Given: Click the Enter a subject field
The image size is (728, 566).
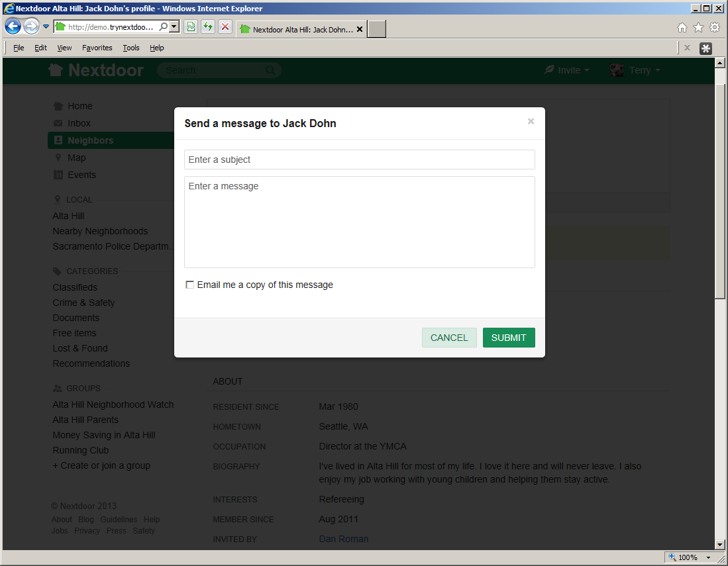Looking at the screenshot, I should coord(359,160).
